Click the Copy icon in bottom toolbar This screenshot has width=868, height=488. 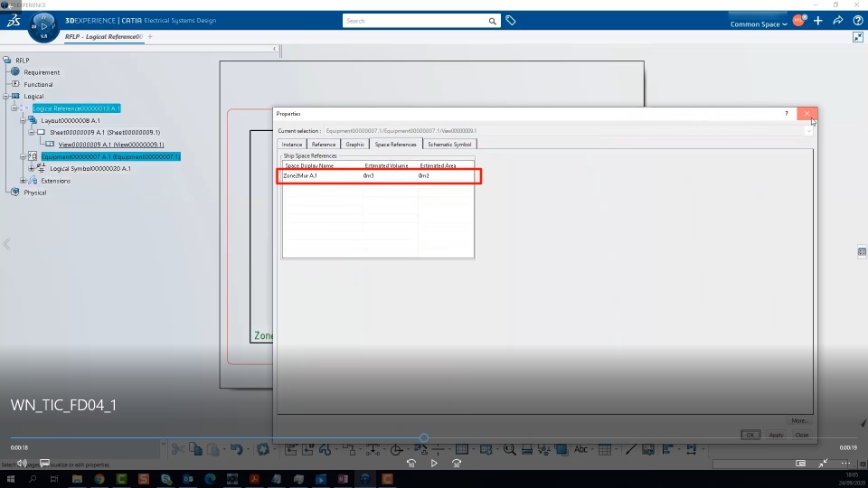tap(195, 449)
